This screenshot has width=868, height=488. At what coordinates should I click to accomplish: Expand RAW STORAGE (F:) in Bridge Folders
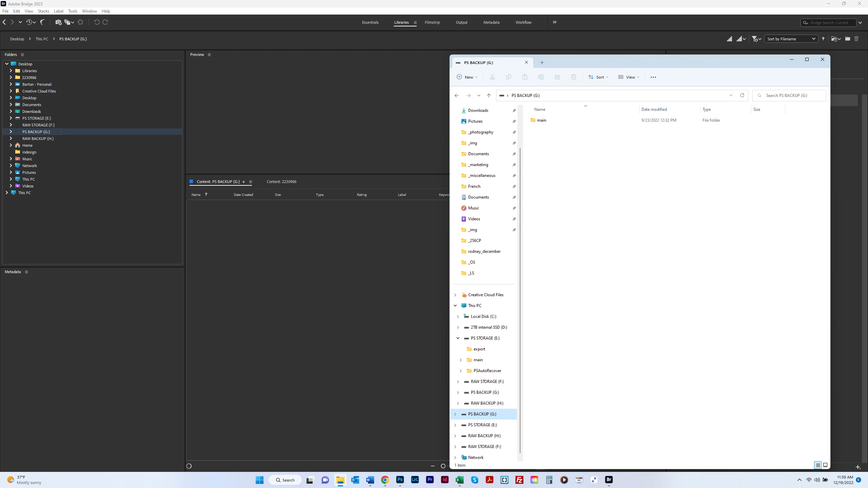click(11, 125)
